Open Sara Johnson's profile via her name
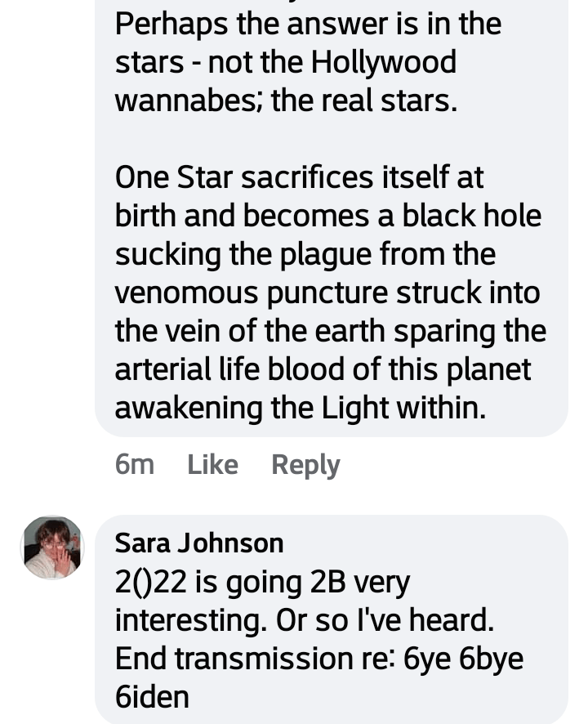 click(198, 542)
